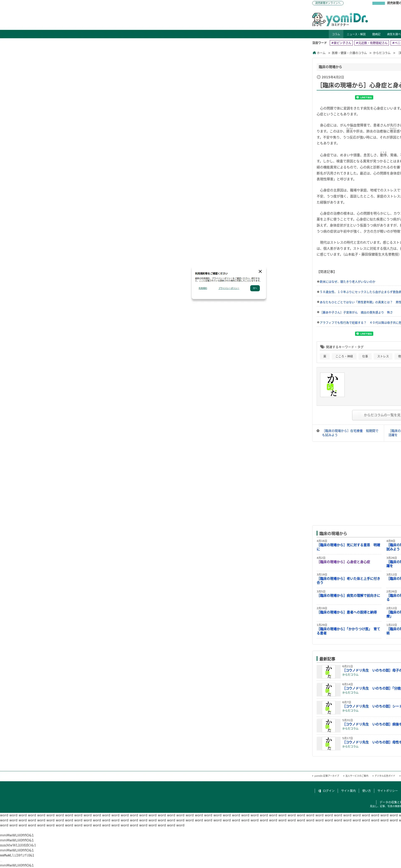Open 利用規約 link in the popup
Screen dimensions: 401x868
pos(203,288)
